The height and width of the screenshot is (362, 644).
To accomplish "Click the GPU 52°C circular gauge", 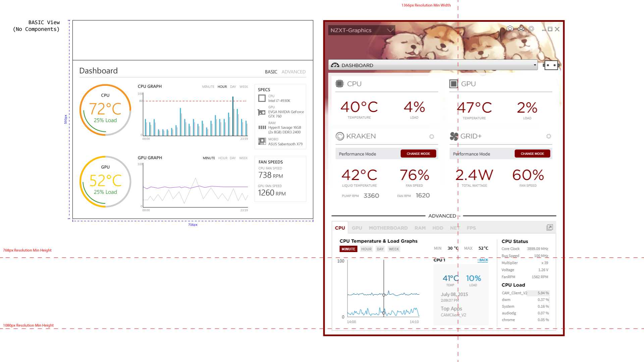I will (105, 182).
